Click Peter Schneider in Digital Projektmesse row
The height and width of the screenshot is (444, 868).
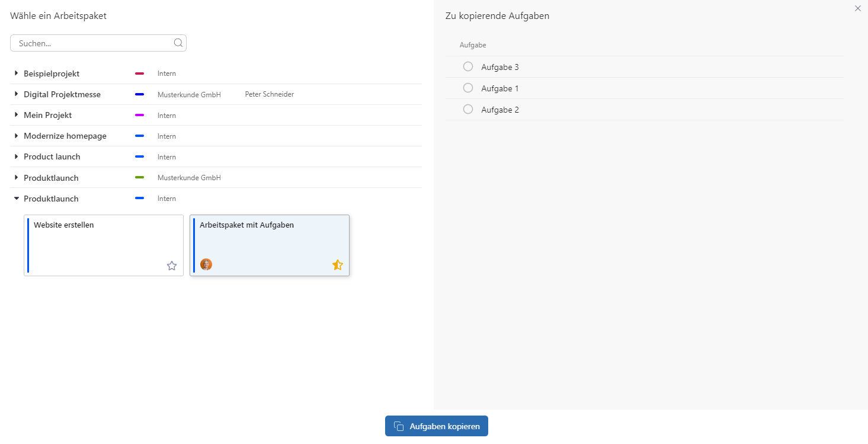coord(270,94)
